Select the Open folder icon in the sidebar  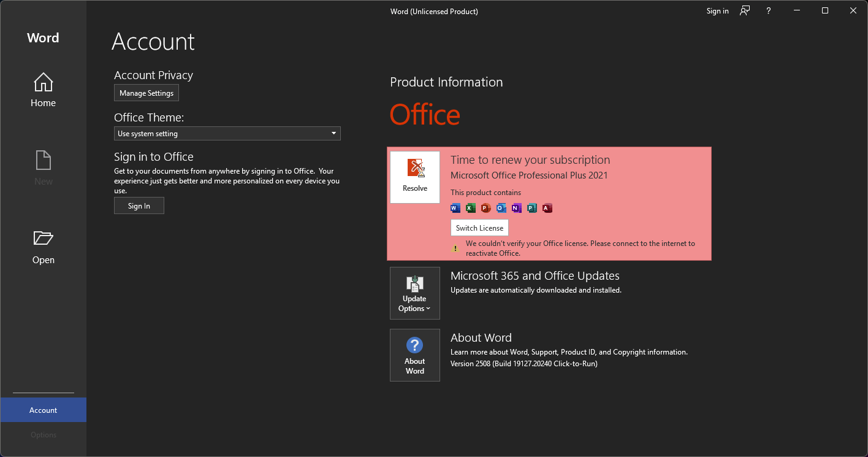[x=43, y=239]
